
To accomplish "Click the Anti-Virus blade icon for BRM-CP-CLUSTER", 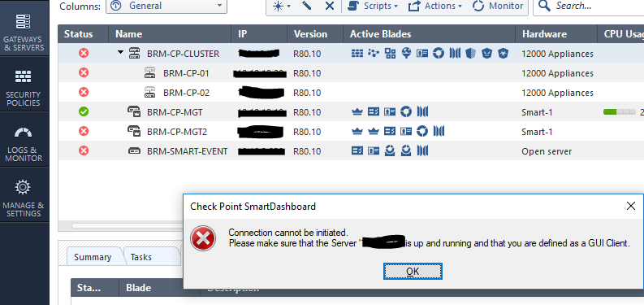I will tap(504, 54).
